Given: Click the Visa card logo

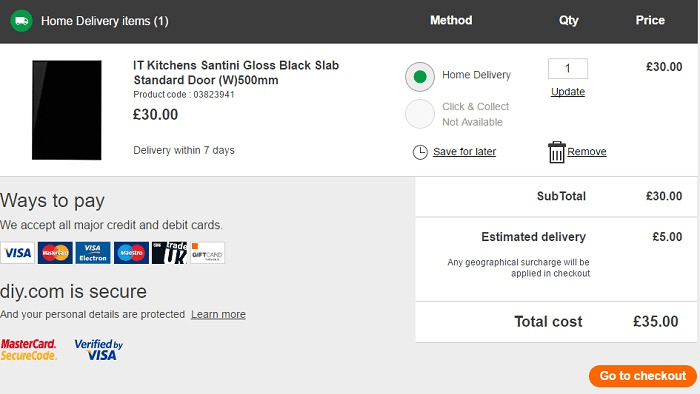Looking at the screenshot, I should (x=17, y=253).
